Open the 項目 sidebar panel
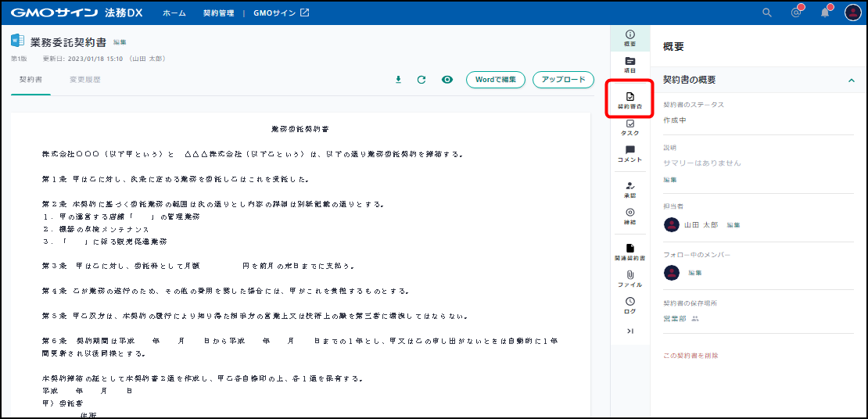Image resolution: width=868 pixels, height=419 pixels. 630,65
